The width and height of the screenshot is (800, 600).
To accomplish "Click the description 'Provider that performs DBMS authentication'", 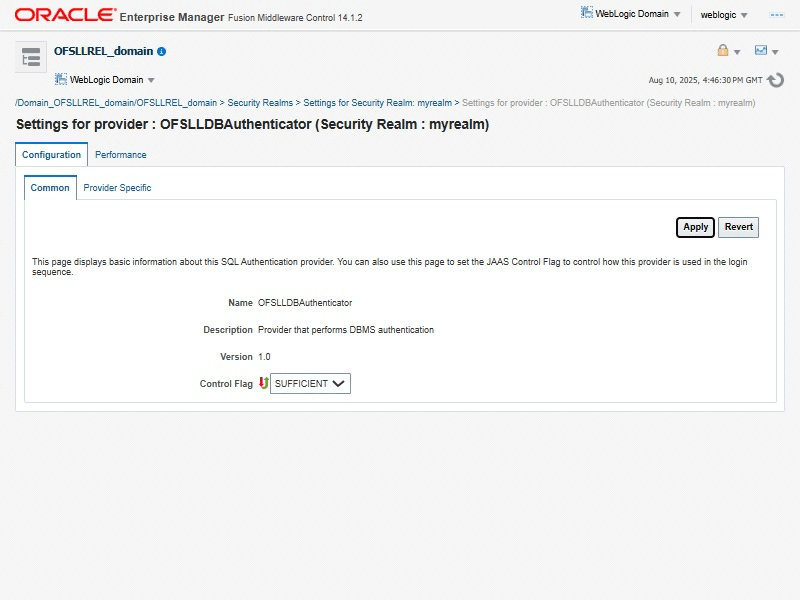I will pyautogui.click(x=346, y=330).
